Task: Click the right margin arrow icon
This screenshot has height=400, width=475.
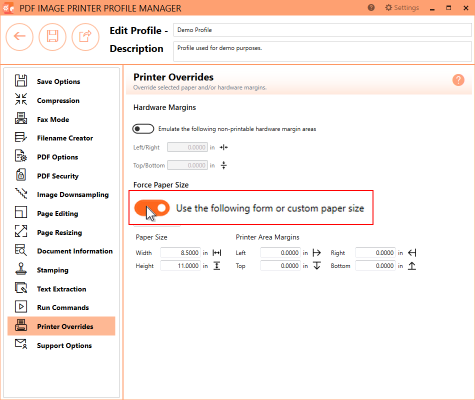Action: (x=412, y=253)
